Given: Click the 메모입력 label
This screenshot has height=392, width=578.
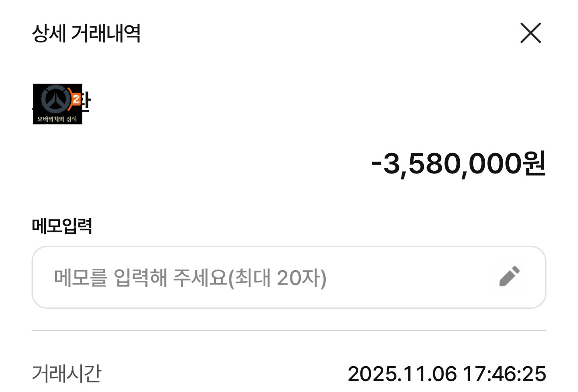Looking at the screenshot, I should [x=62, y=226].
